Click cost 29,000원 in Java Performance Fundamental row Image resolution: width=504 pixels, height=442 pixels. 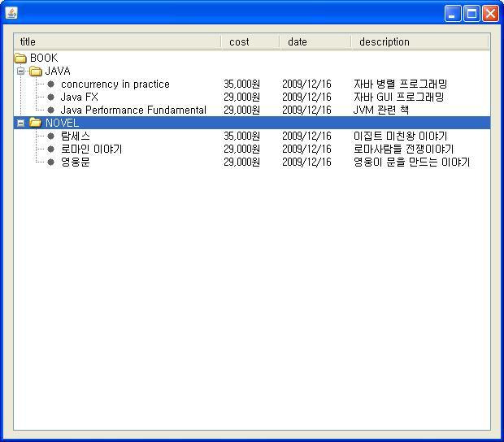tap(242, 110)
